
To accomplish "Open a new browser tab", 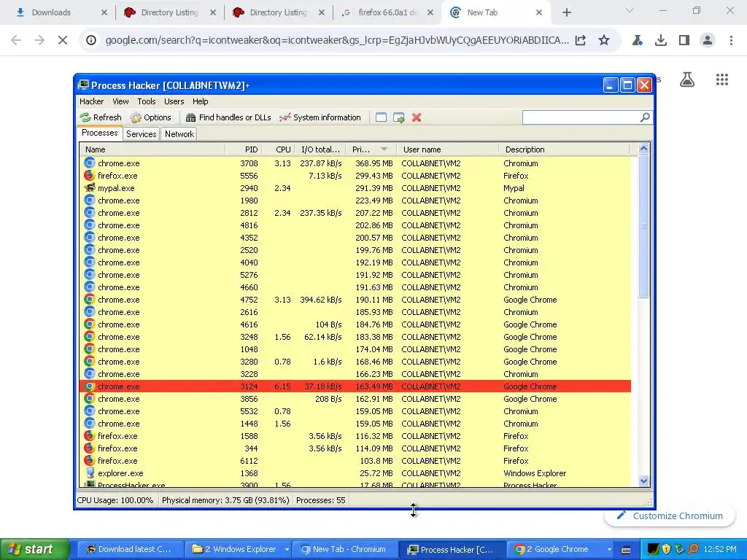I will click(x=566, y=12).
